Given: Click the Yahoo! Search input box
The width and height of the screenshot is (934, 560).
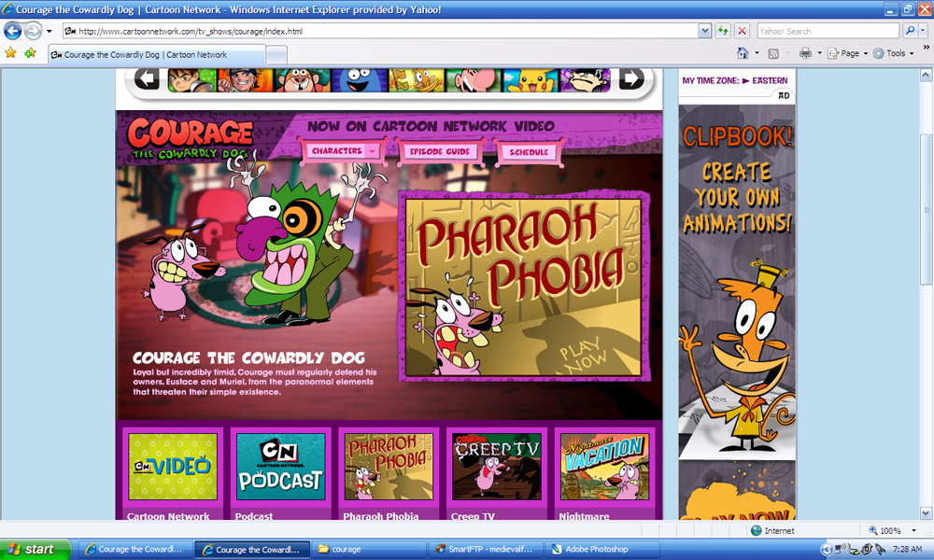Looking at the screenshot, I should (828, 31).
